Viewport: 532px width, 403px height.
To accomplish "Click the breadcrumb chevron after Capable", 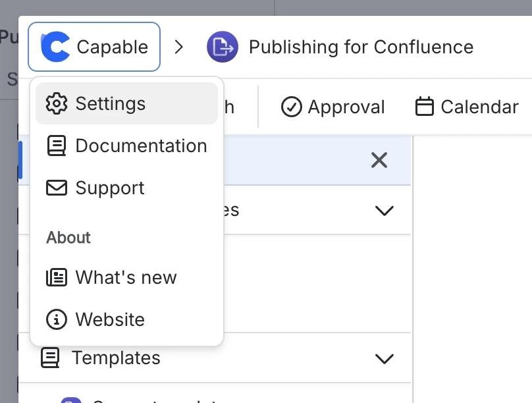I will [180, 46].
